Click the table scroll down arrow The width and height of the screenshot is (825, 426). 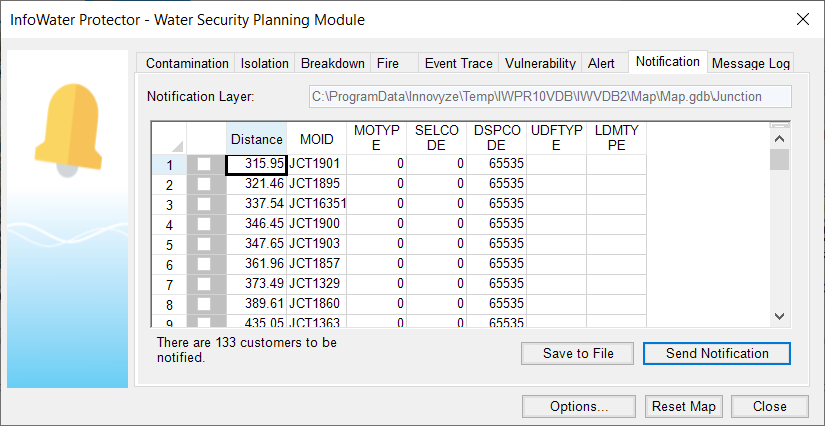pos(780,316)
